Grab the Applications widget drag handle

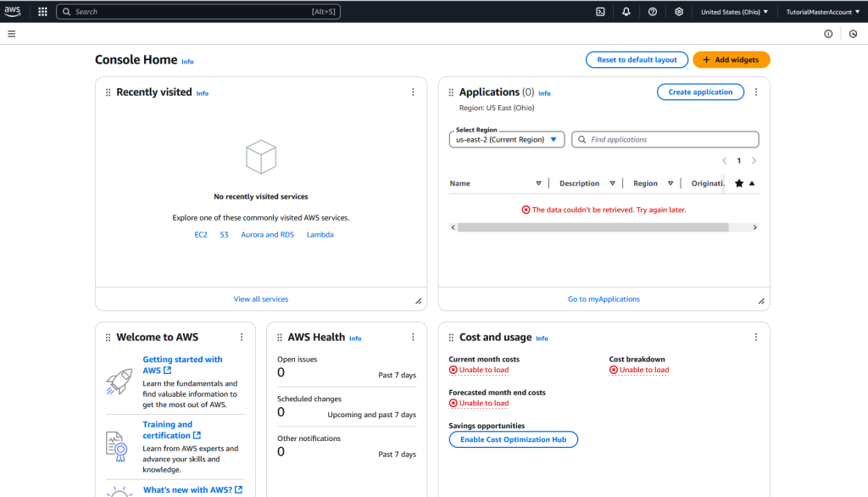click(x=451, y=92)
